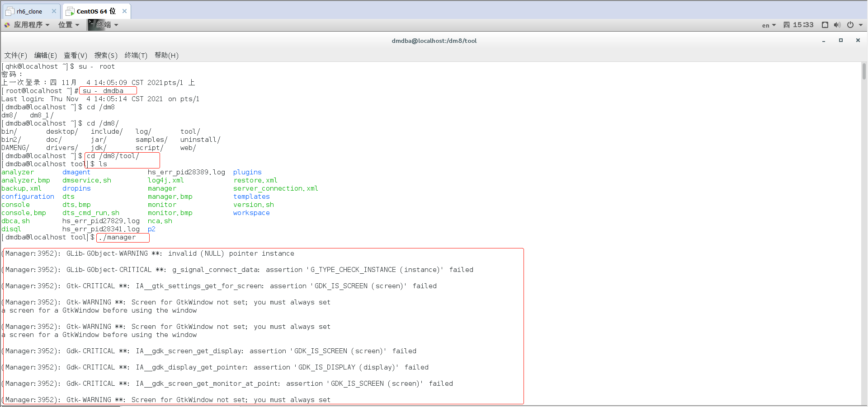The image size is (868, 407).
Task: Click the clock showing 15:33
Action: [x=798, y=25]
